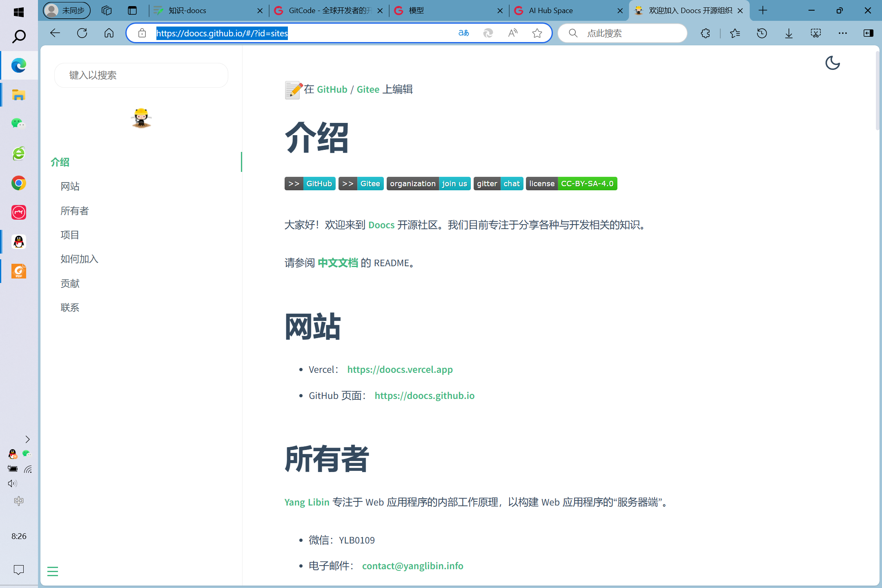Click the web capture screenshot icon

point(815,33)
